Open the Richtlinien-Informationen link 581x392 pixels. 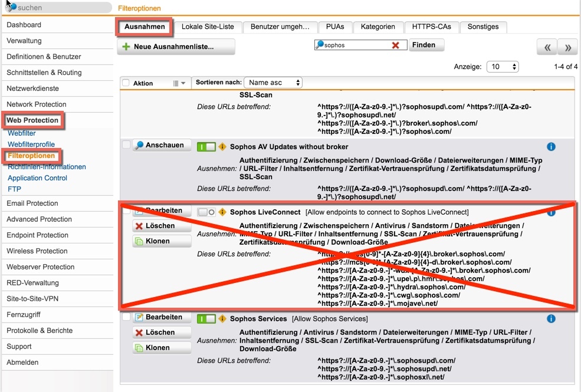pos(47,167)
